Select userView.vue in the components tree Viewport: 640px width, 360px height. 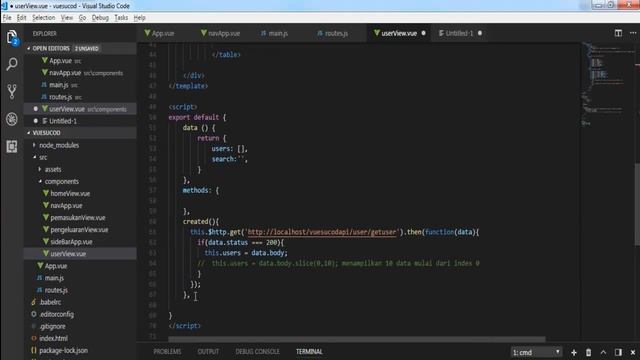[x=68, y=253]
